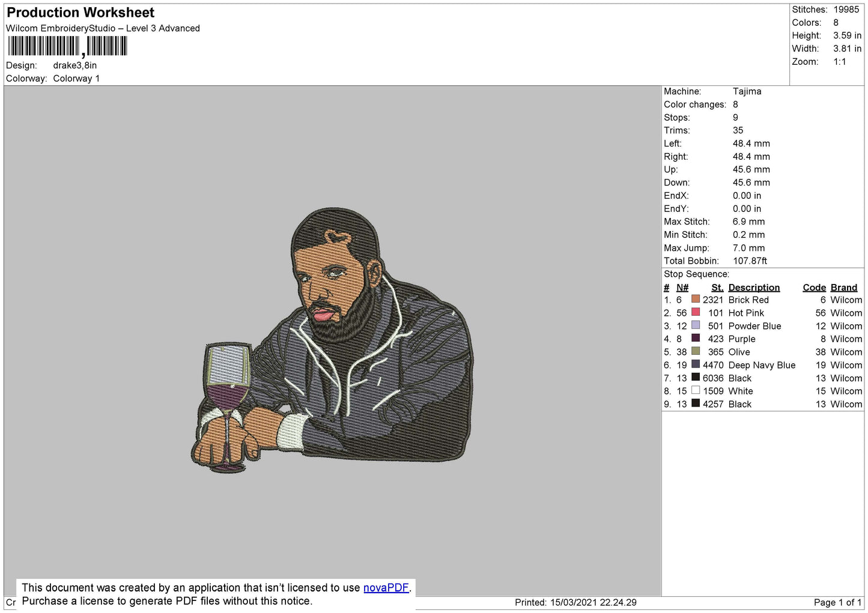Viewport: 868px width, 613px height.
Task: Click the 'Page 1 of 1' footer
Action: click(x=837, y=602)
